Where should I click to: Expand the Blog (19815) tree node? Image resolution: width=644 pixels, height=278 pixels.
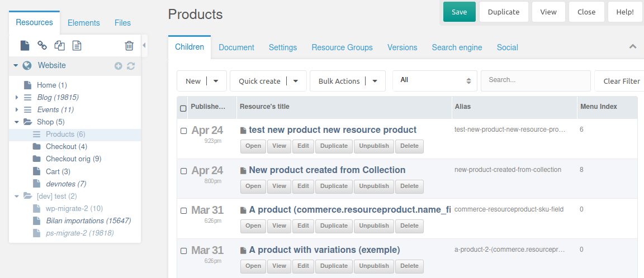[x=17, y=98]
